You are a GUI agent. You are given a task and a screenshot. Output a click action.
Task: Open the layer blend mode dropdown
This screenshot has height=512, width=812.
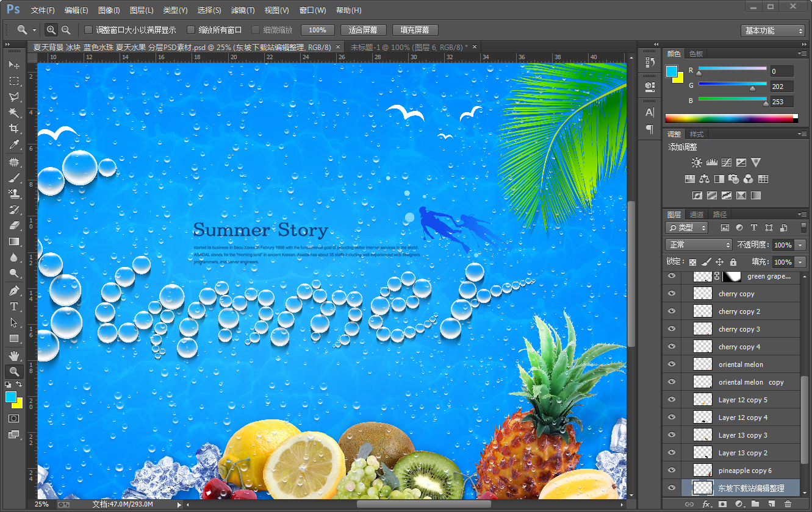point(698,245)
